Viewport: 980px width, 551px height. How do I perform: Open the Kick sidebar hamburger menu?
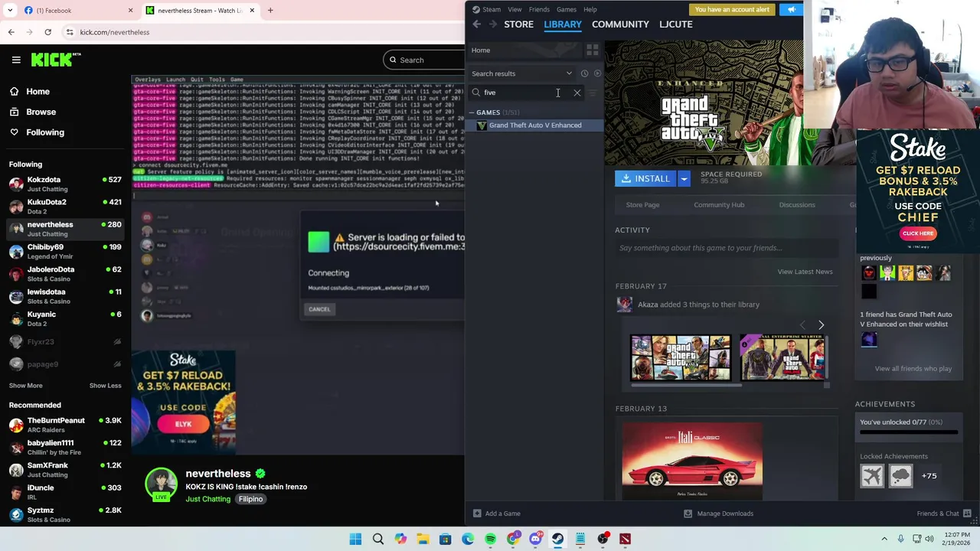coord(16,60)
